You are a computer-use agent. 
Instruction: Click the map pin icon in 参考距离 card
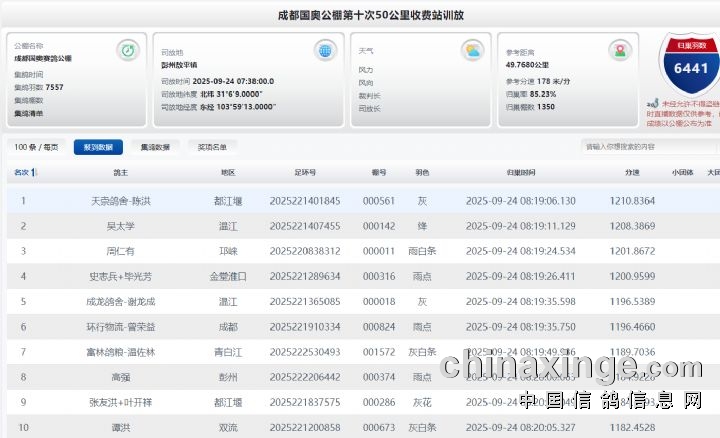coord(621,50)
